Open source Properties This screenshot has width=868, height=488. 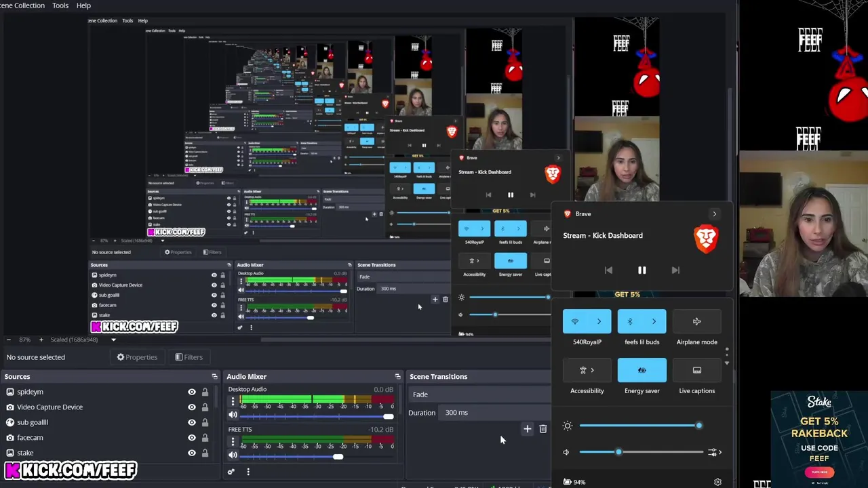click(x=137, y=357)
